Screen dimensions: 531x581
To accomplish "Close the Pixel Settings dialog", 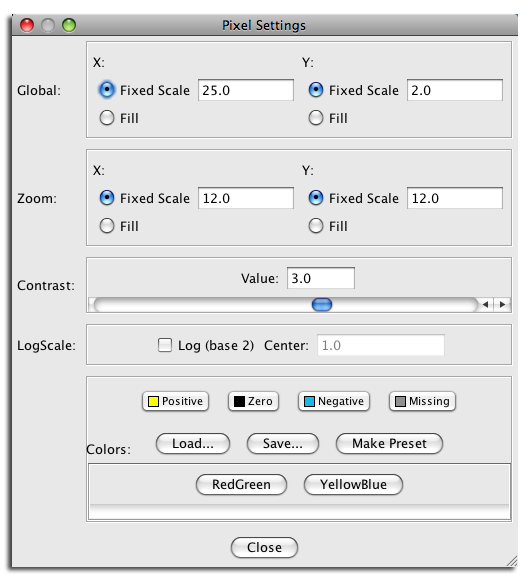I will pyautogui.click(x=264, y=547).
